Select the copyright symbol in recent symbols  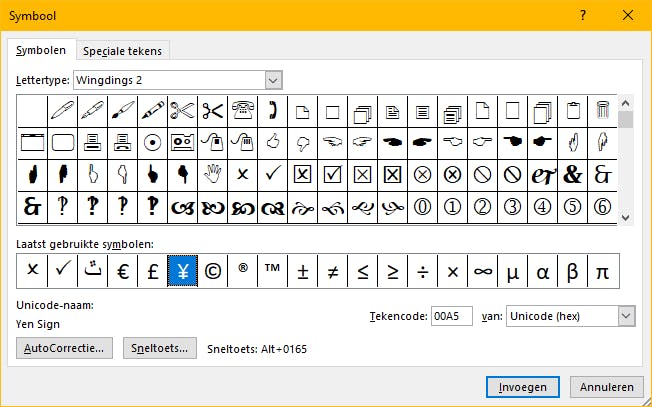[x=212, y=271]
